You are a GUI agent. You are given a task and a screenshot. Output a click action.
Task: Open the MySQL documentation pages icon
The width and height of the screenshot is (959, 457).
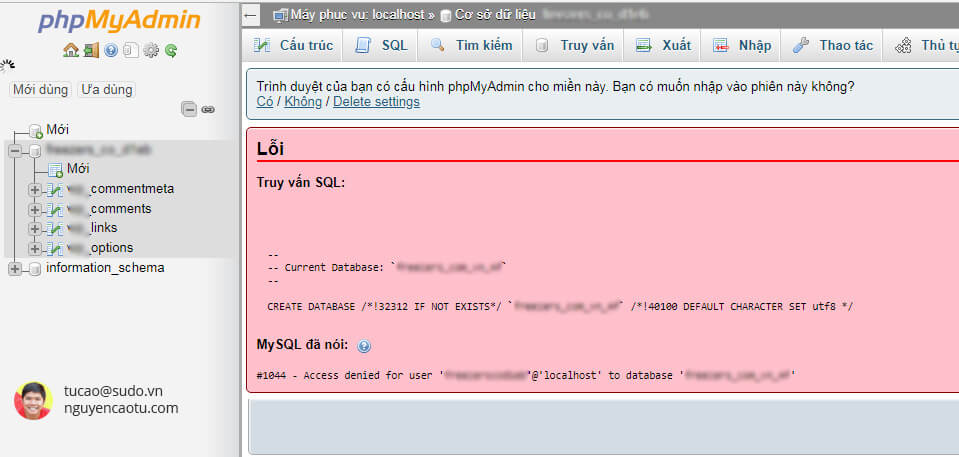coord(130,50)
